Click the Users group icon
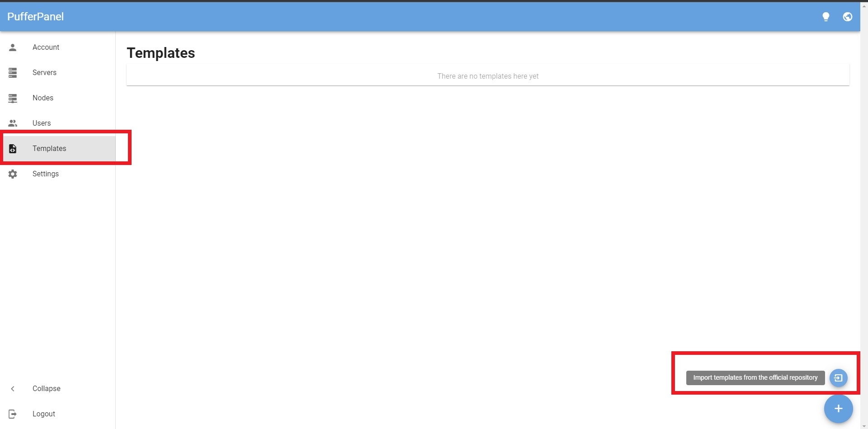Screen dimensions: 868x429 coord(13,123)
